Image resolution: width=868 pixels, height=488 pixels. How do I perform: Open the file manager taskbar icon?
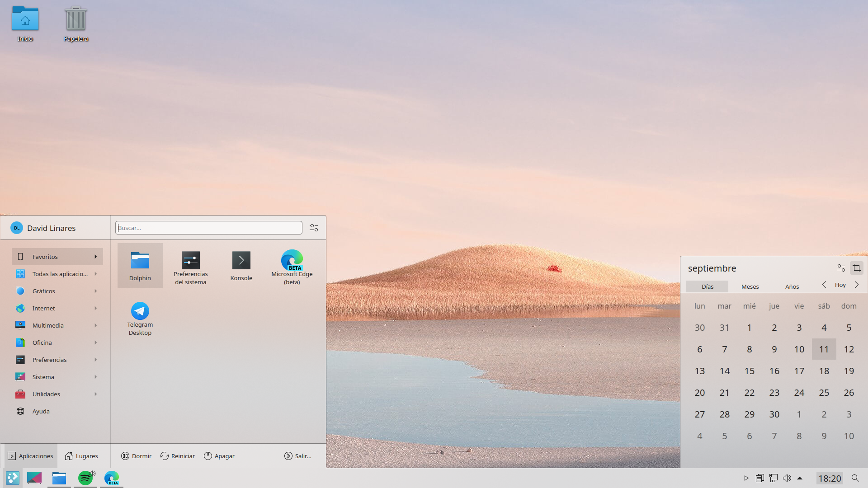click(59, 478)
